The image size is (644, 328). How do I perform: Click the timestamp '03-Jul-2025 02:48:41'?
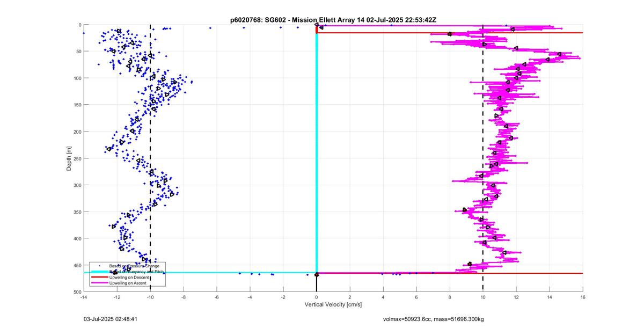click(x=111, y=319)
